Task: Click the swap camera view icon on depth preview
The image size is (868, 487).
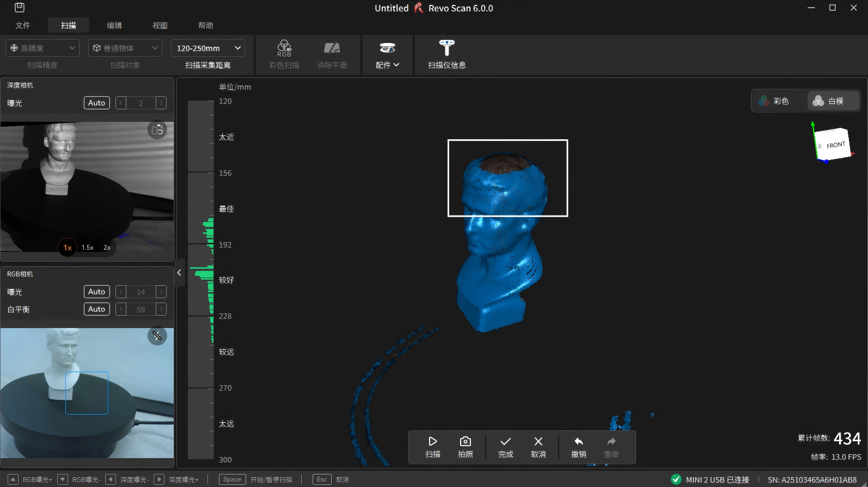Action: coord(157,130)
